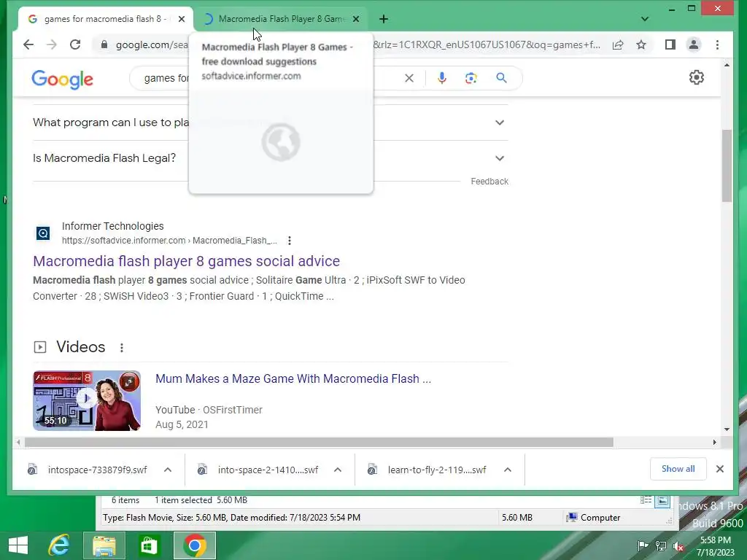Reload the current Google search page
747x560 pixels.
point(75,44)
